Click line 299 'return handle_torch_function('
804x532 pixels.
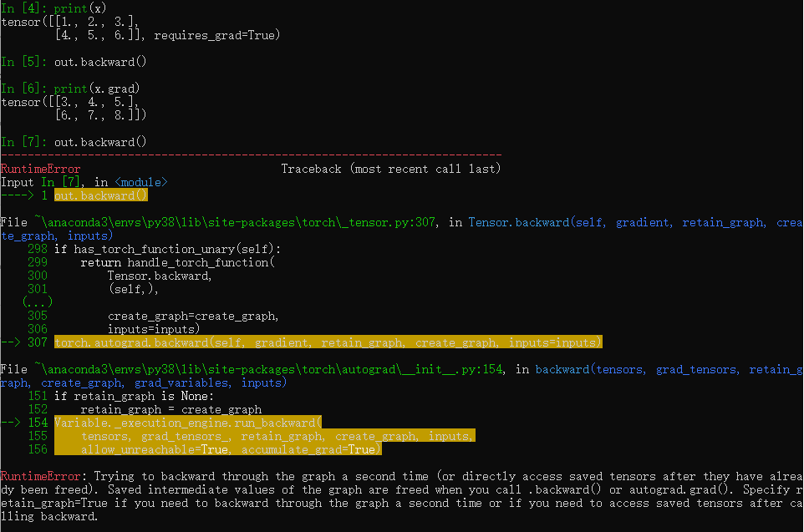tap(150, 262)
